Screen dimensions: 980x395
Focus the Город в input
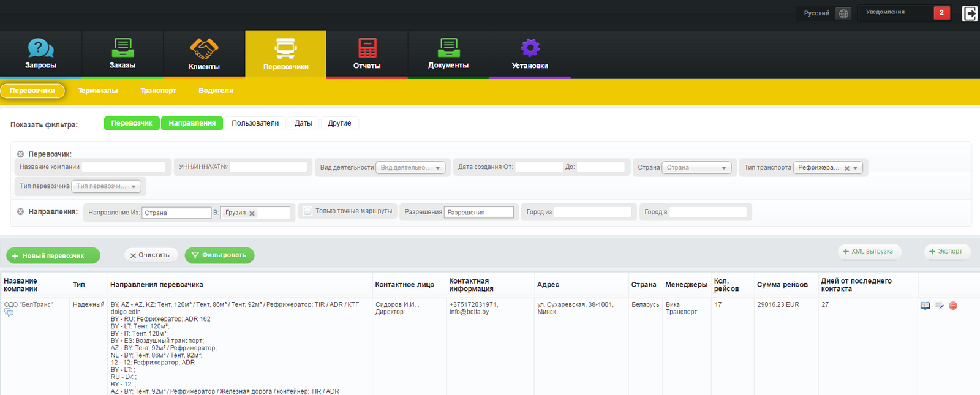click(x=708, y=212)
